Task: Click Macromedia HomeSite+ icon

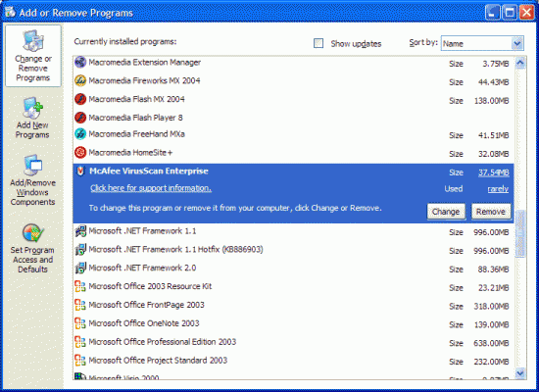Action: click(80, 152)
